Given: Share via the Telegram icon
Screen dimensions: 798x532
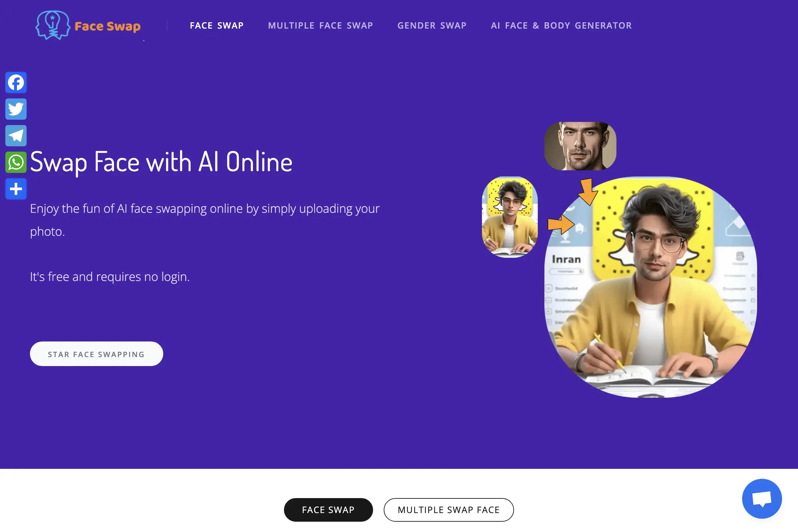Looking at the screenshot, I should [16, 136].
